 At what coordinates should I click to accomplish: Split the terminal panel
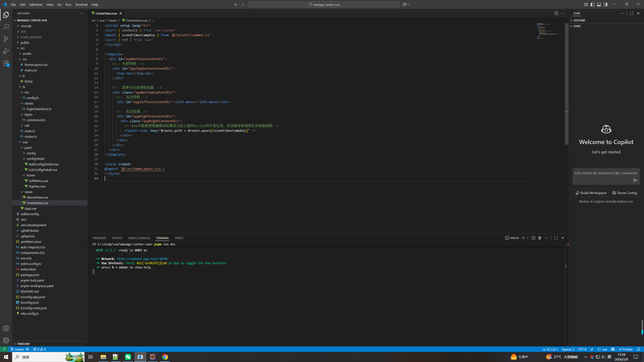point(533,238)
